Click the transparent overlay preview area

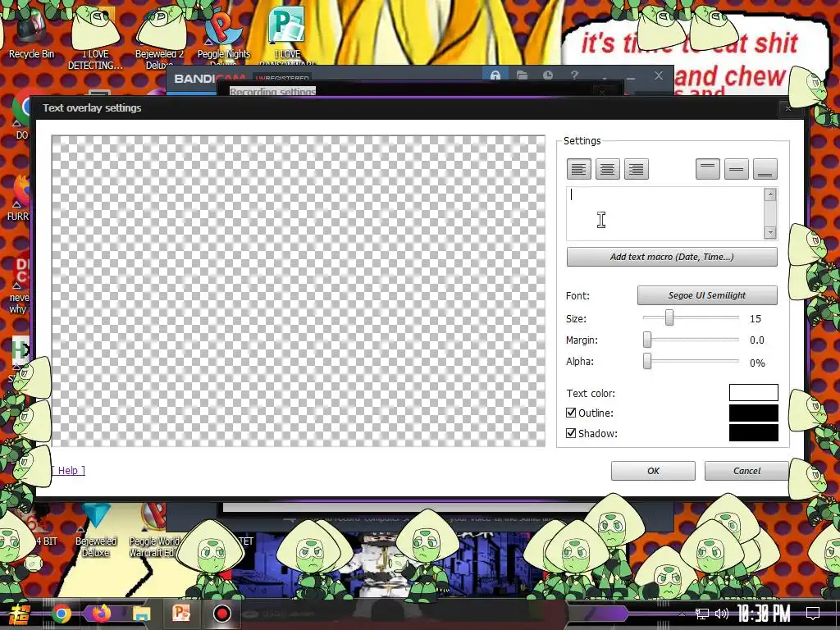tap(299, 291)
